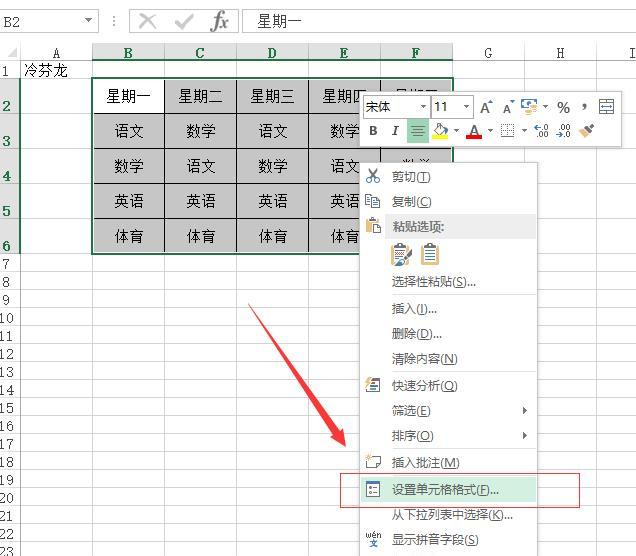This screenshot has width=636, height=556.
Task: Apply percent style in mini toolbar
Action: tap(563, 107)
